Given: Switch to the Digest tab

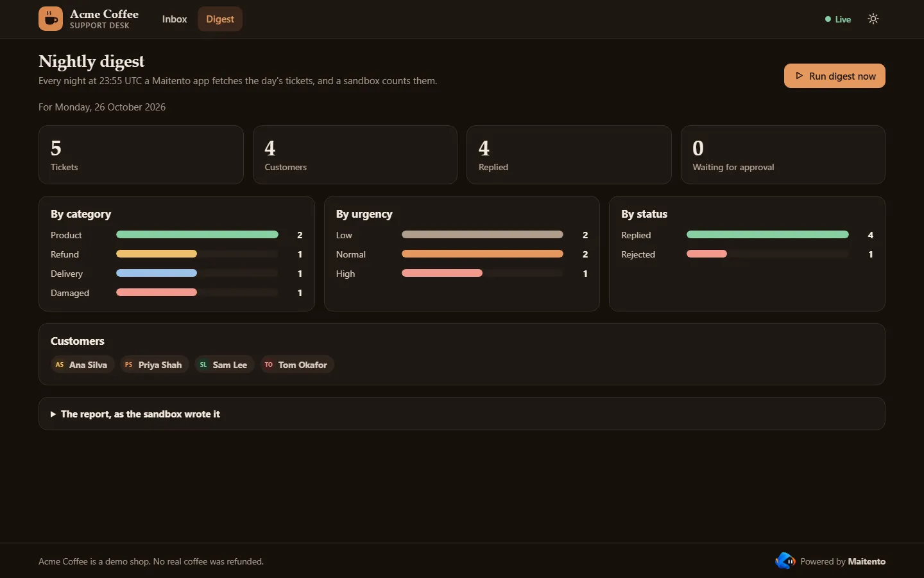Looking at the screenshot, I should (220, 19).
